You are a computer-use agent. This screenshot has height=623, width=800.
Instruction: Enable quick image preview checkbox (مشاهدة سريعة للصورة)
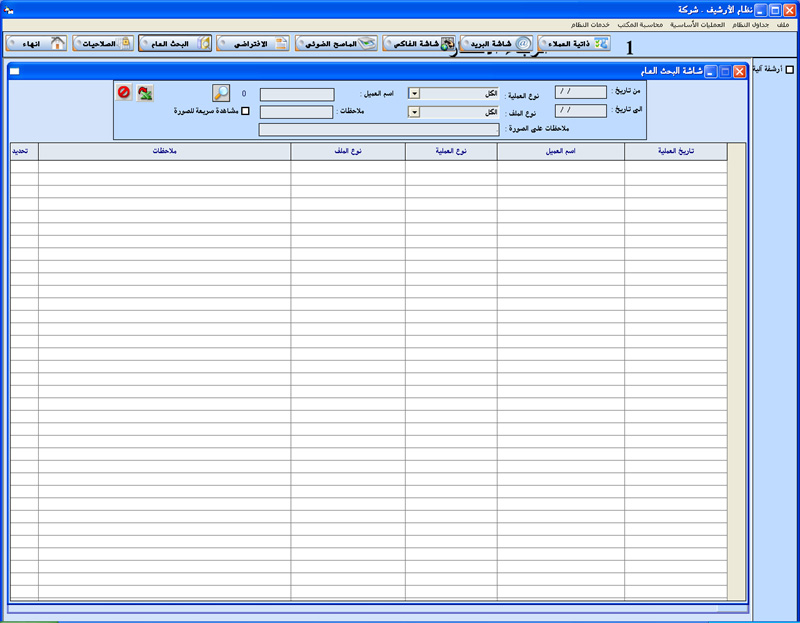coord(246,112)
